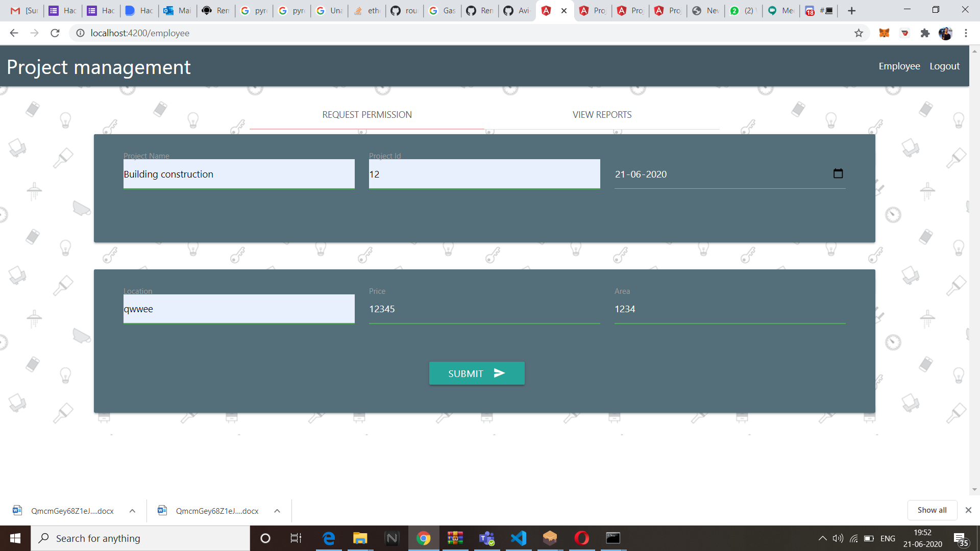Click the site information icon in address bar
This screenshot has width=980, height=551.
pos(80,33)
